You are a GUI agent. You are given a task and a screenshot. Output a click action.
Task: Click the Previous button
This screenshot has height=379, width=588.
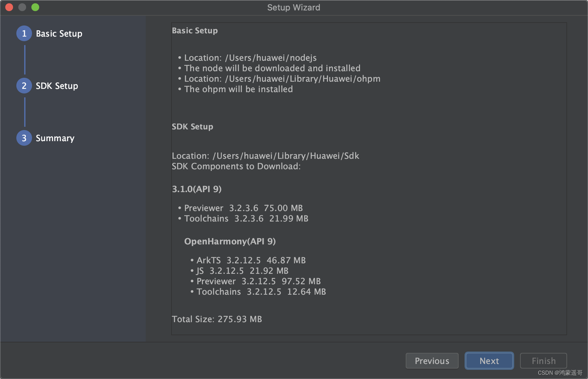[x=432, y=361]
